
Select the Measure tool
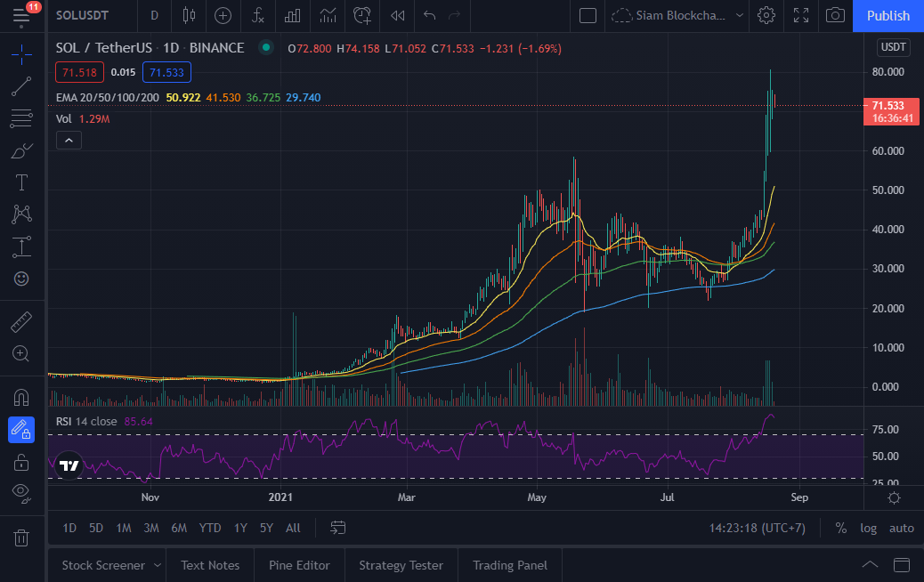coord(22,321)
